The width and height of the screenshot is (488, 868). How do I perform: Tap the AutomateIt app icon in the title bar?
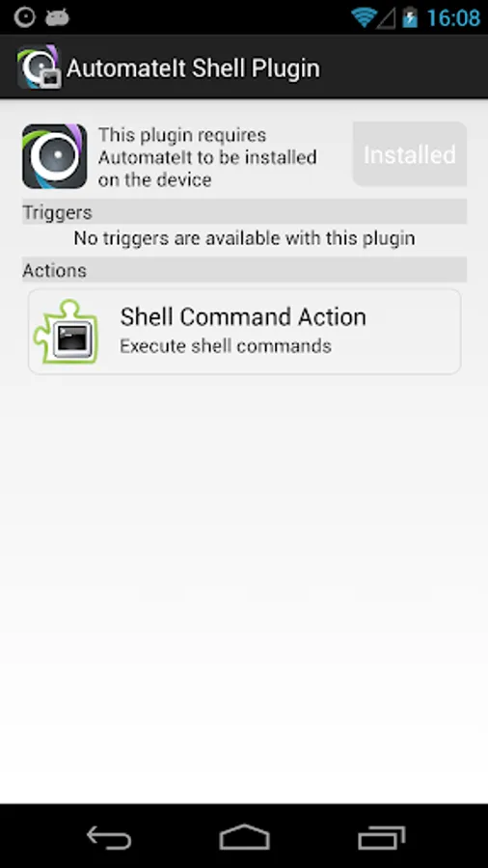(39, 68)
